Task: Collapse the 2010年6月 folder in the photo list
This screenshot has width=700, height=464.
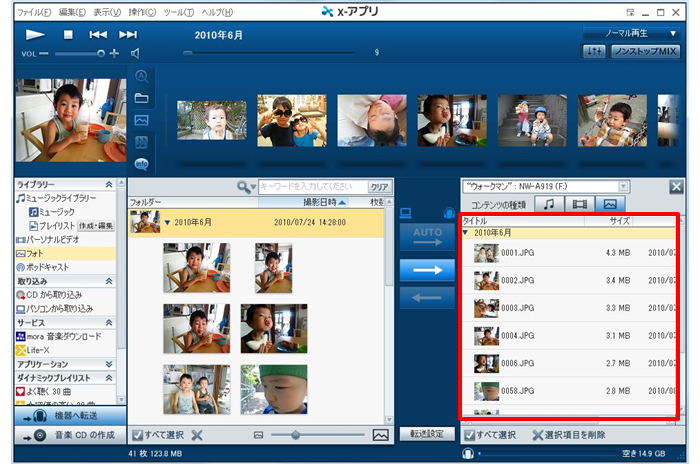Action: click(x=168, y=222)
